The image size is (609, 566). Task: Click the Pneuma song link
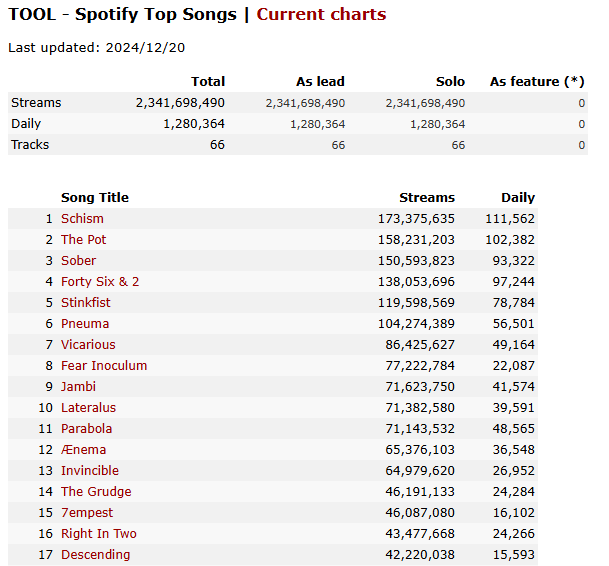85,323
